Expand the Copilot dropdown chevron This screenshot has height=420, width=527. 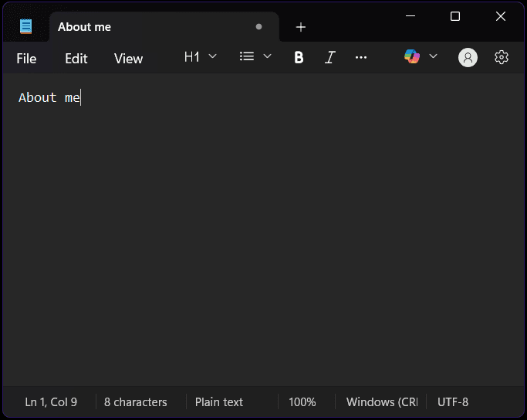pyautogui.click(x=433, y=56)
